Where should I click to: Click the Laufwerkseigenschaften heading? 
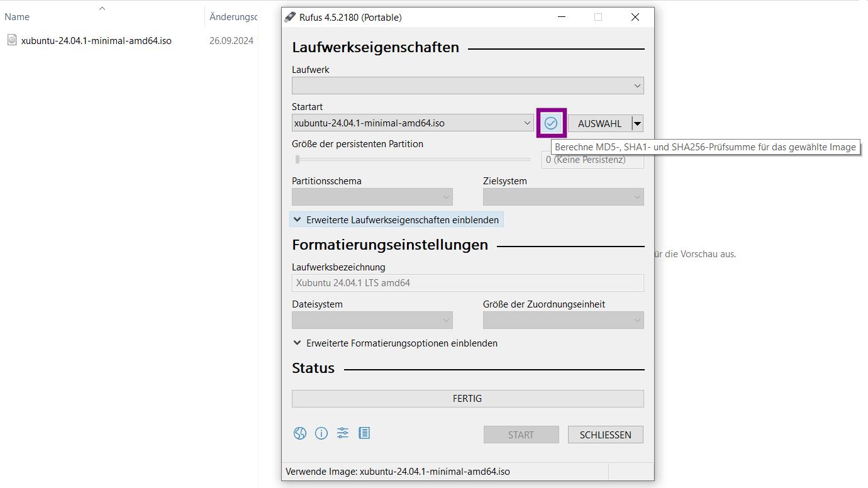[x=376, y=48]
